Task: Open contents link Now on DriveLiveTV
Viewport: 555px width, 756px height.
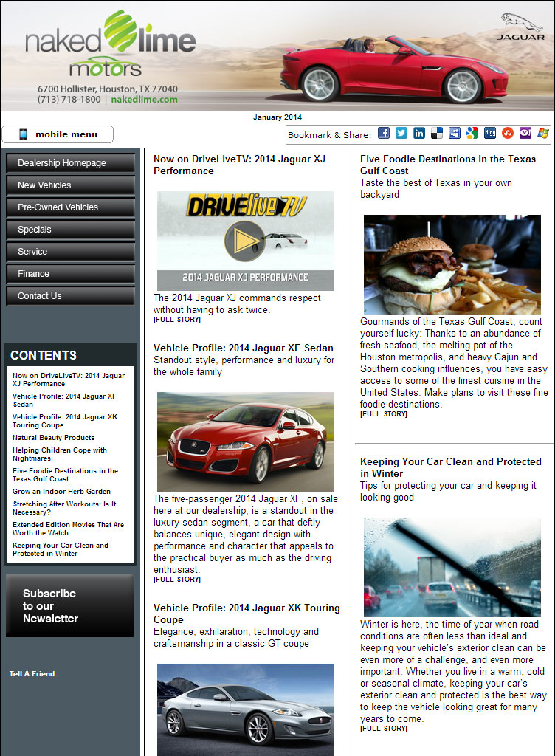Action: pos(69,379)
